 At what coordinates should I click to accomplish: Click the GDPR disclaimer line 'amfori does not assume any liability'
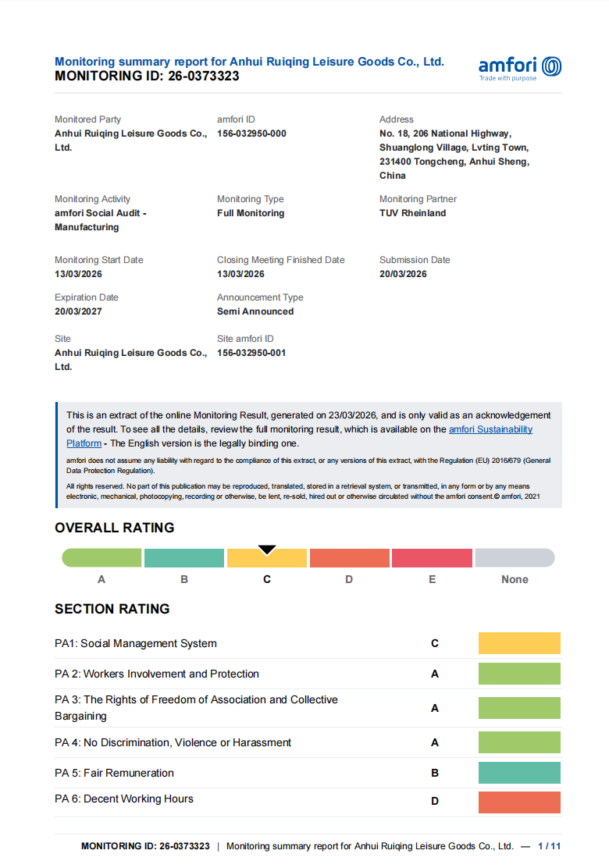[x=308, y=465]
